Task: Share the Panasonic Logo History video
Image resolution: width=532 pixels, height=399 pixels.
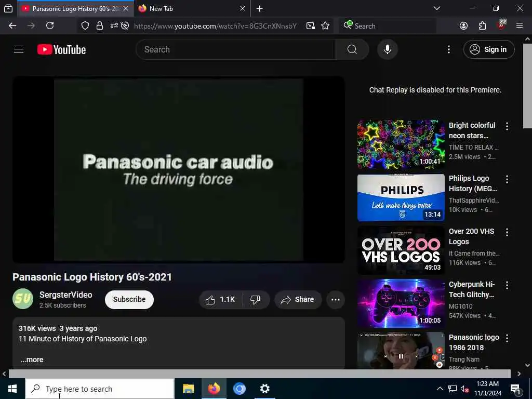Action: [x=298, y=300]
